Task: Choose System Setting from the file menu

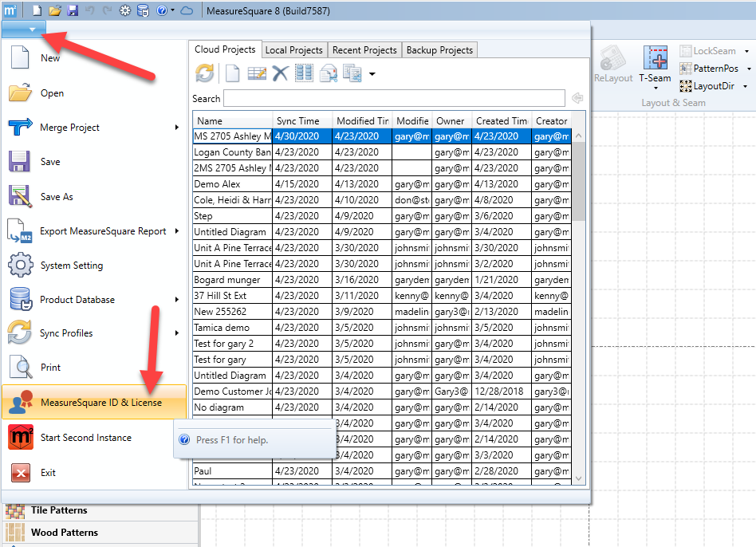Action: tap(71, 266)
